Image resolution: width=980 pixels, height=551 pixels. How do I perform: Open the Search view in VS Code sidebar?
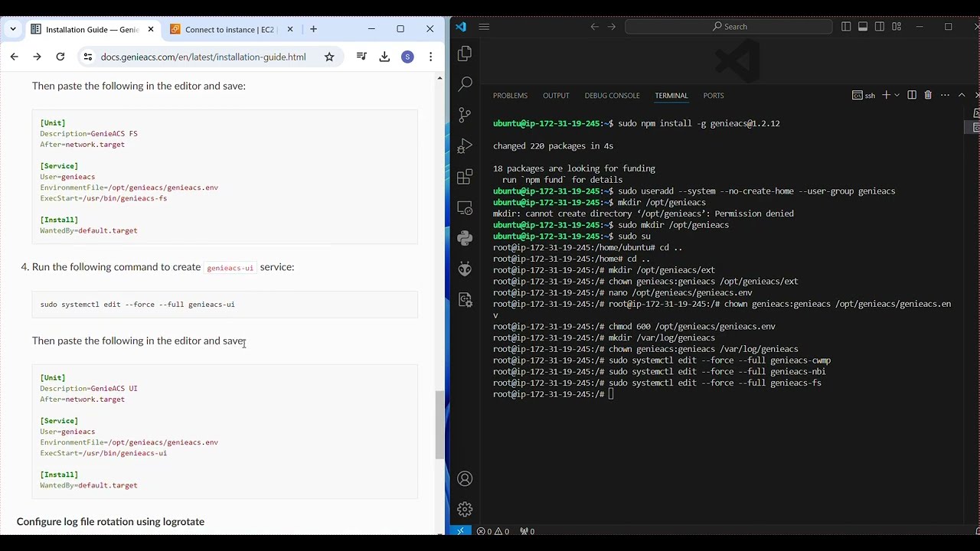click(x=465, y=84)
